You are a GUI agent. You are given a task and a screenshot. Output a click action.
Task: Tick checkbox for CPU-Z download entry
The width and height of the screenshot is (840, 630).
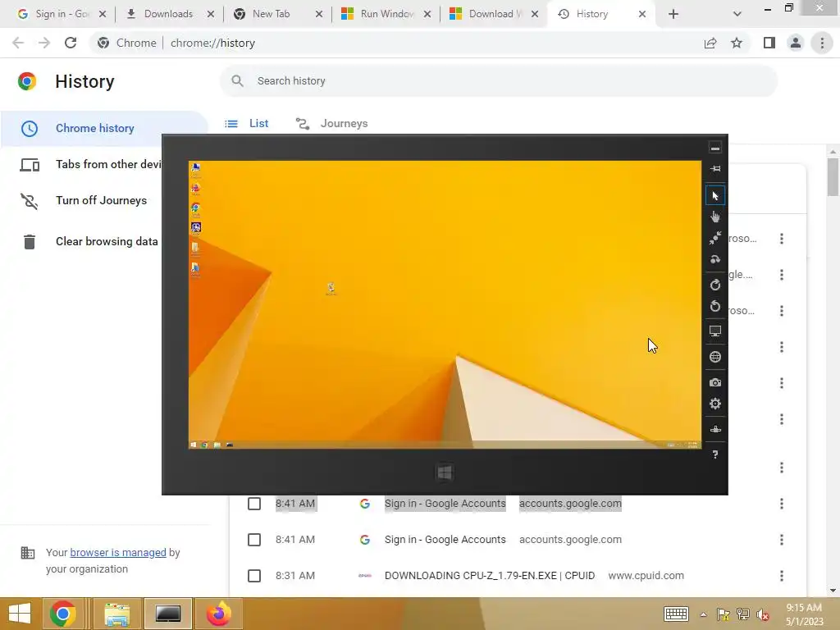coord(254,576)
